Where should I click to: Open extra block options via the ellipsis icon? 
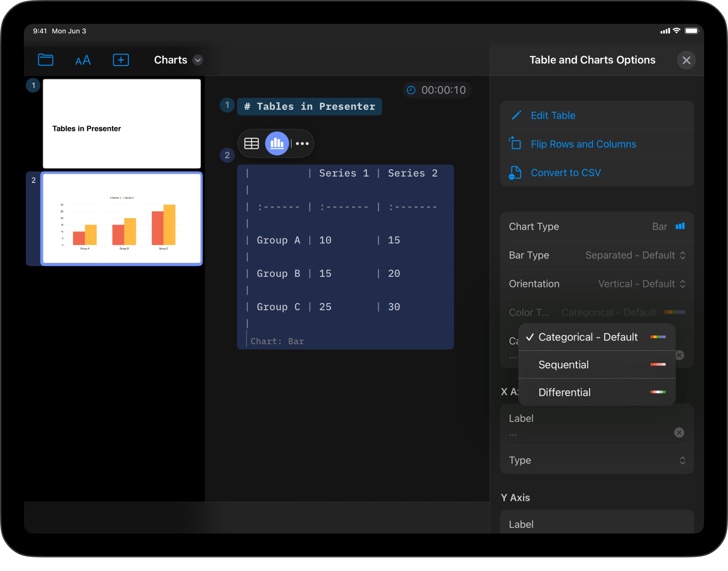[x=302, y=143]
